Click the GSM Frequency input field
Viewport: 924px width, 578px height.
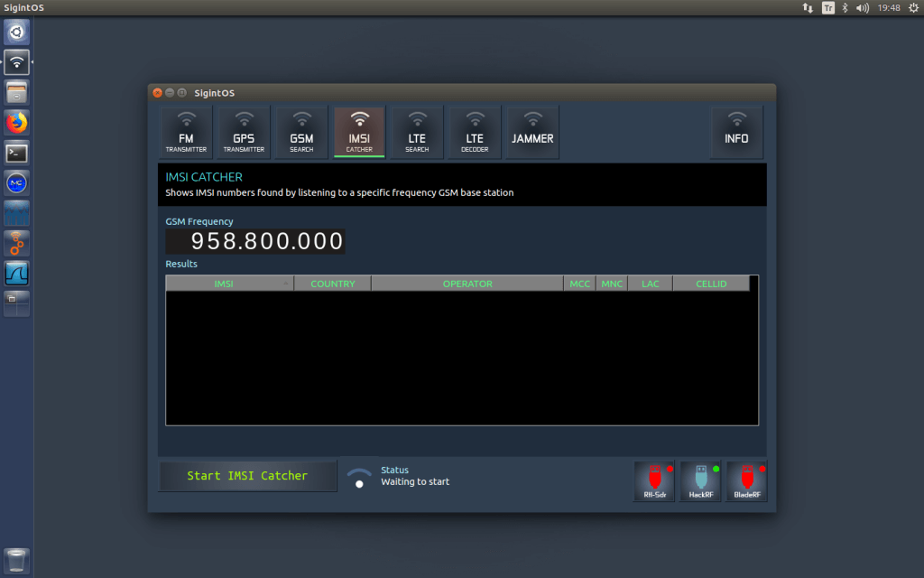[x=255, y=241]
